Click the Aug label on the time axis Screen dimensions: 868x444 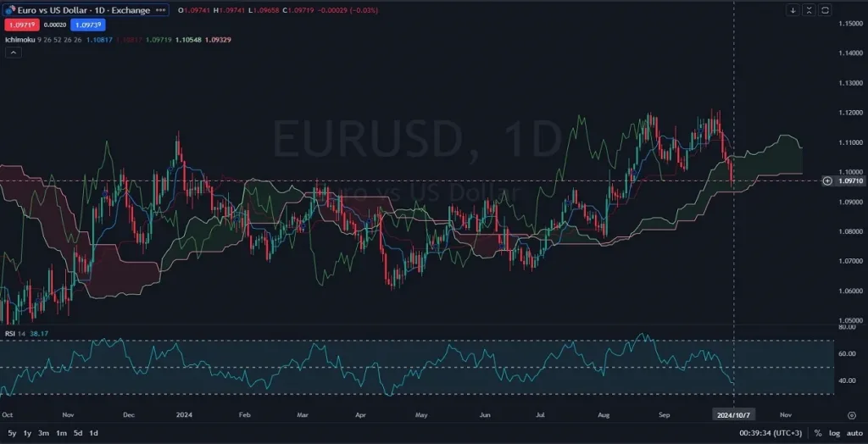coord(604,414)
